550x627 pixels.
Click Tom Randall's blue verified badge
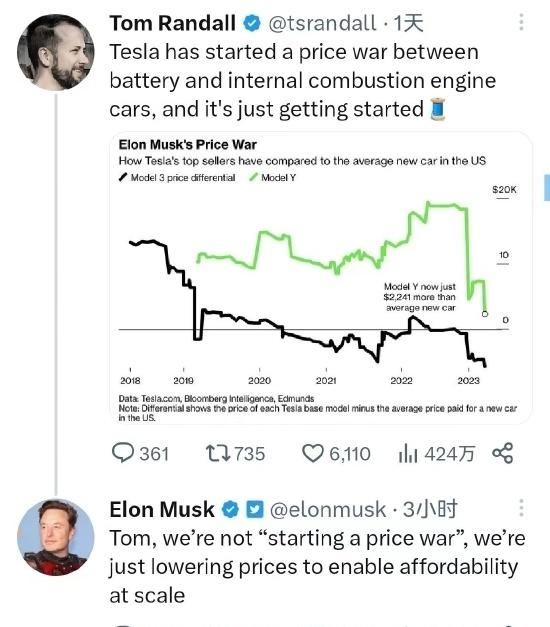tap(252, 23)
